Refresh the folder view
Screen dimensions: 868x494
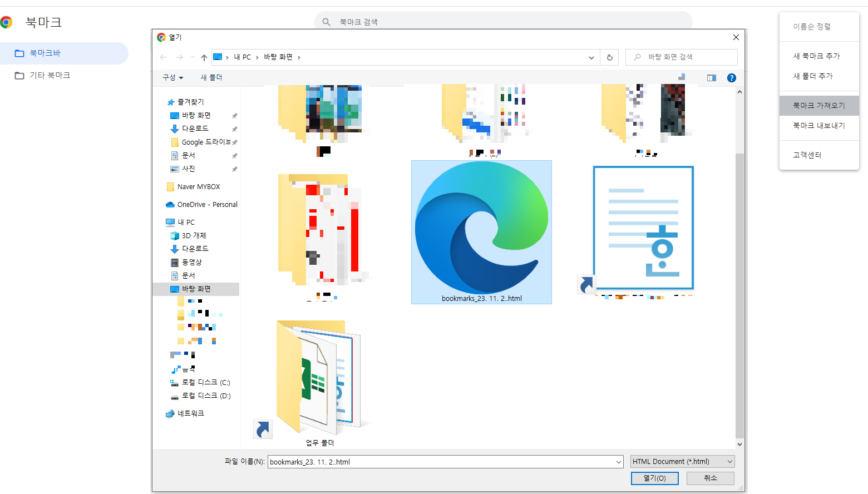[610, 57]
